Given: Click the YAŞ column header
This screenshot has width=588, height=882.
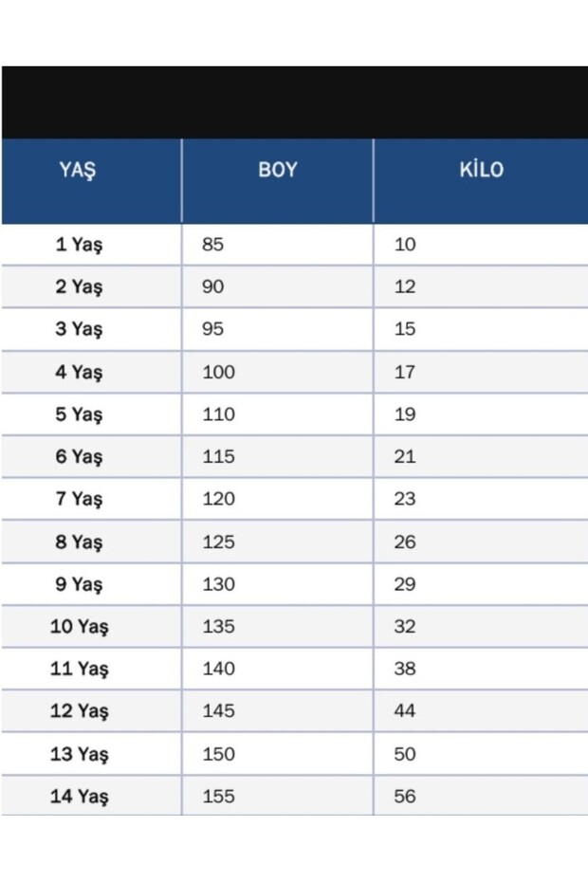Looking at the screenshot, I should 78,171.
